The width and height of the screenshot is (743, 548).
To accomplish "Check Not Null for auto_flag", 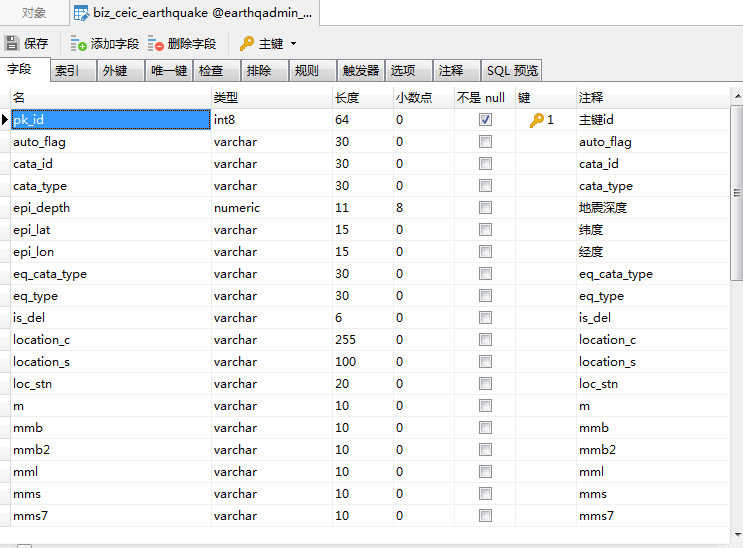I will [485, 142].
